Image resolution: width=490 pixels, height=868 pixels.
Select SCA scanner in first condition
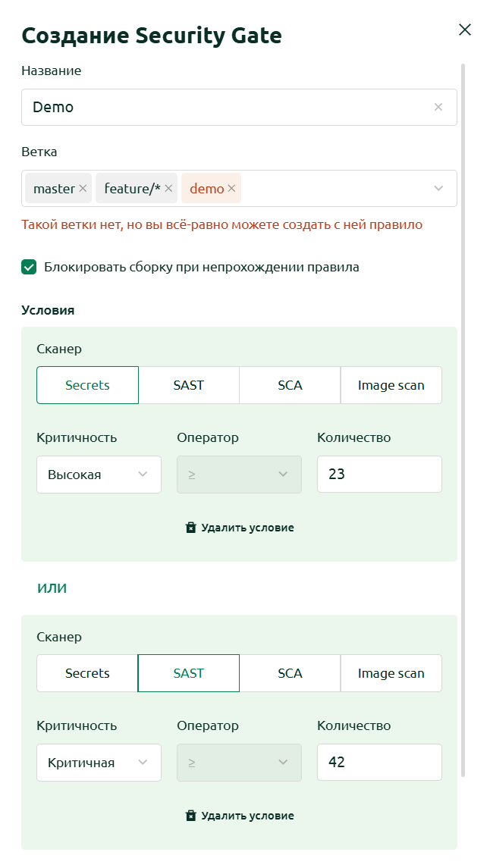(290, 385)
